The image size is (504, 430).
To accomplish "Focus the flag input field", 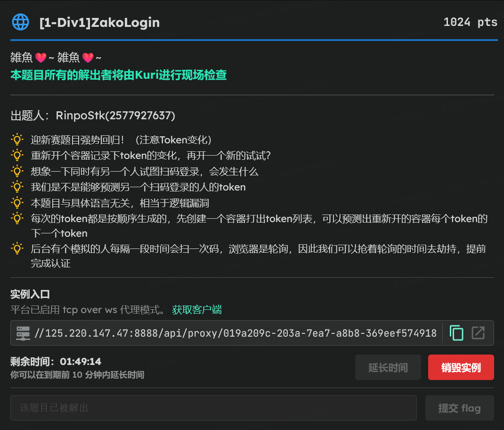I will point(213,408).
